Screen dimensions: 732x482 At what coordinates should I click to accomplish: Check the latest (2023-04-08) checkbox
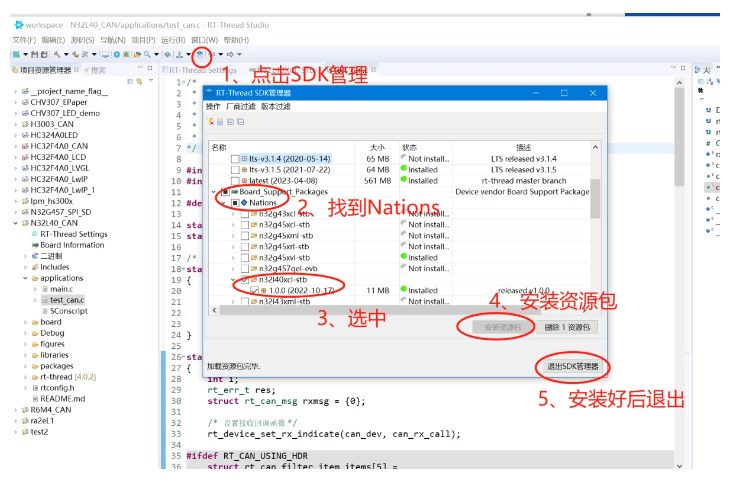[x=235, y=181]
